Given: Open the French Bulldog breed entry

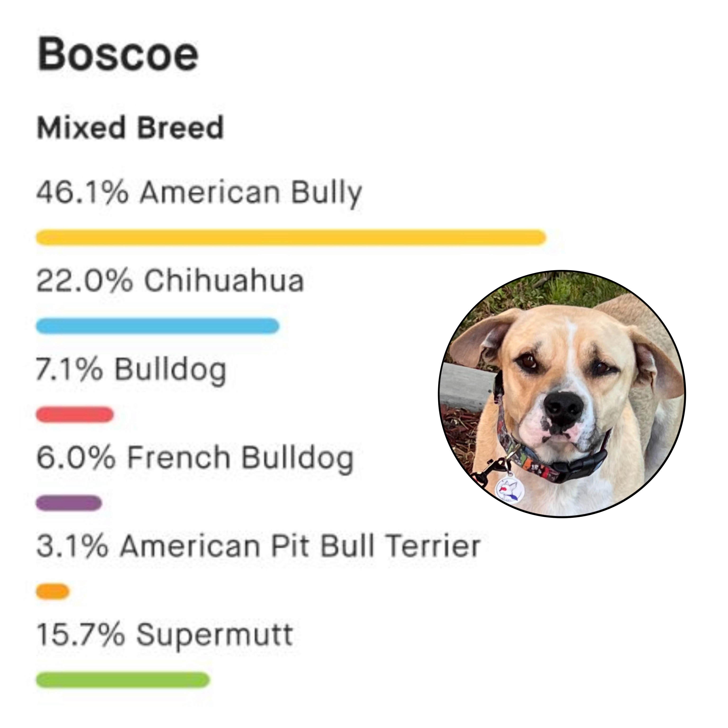Looking at the screenshot, I should [x=195, y=458].
